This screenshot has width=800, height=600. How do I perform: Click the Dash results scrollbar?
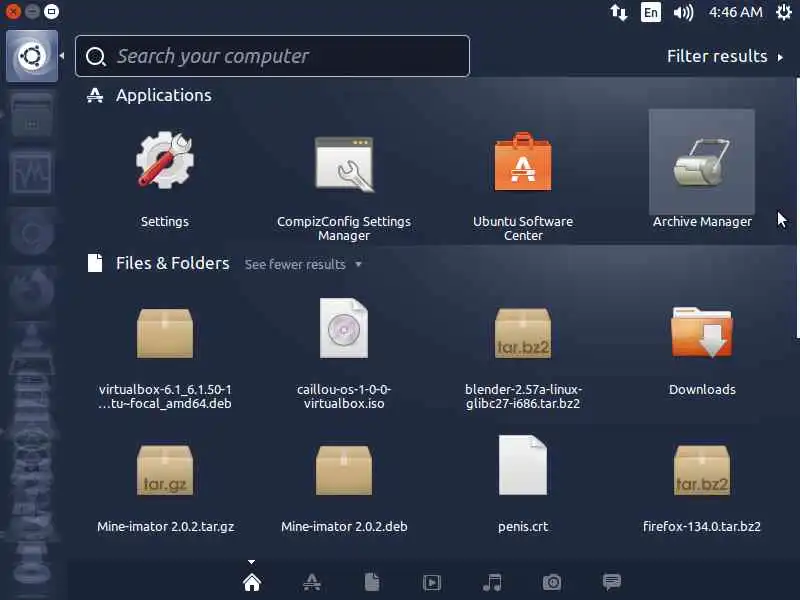coord(797,207)
